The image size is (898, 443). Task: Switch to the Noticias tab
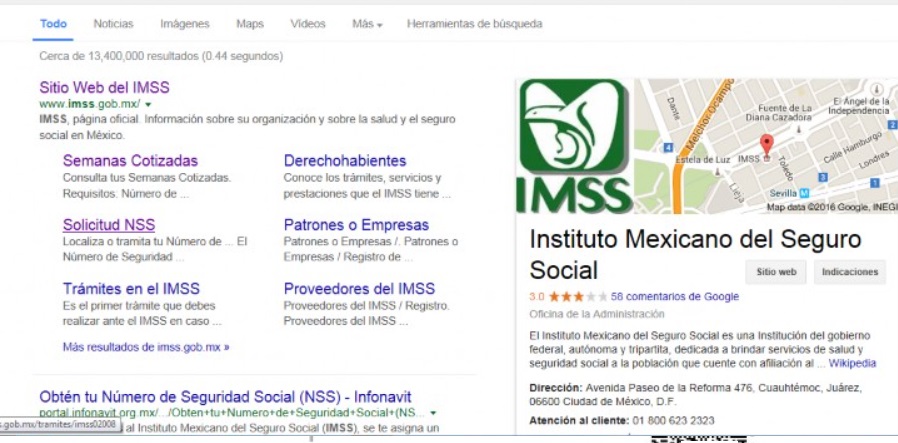click(113, 23)
